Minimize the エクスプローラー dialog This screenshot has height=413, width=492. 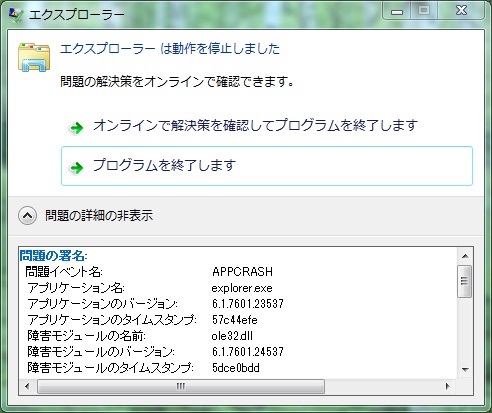[x=397, y=11]
